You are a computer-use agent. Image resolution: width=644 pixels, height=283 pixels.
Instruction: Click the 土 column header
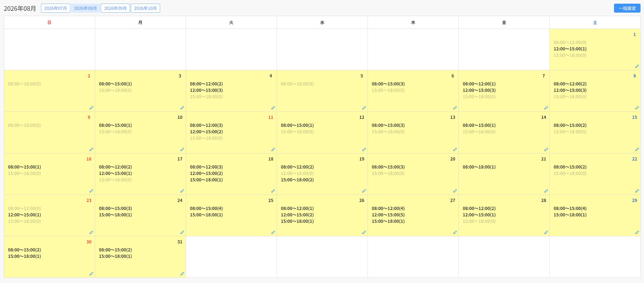(x=595, y=22)
